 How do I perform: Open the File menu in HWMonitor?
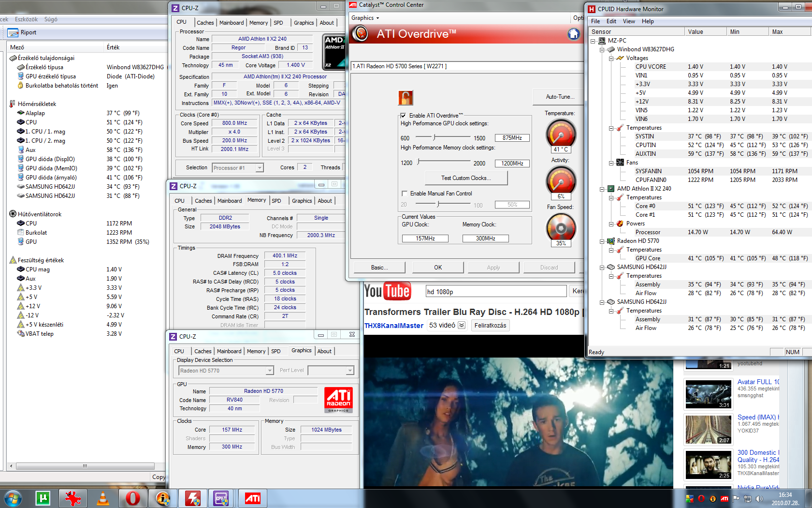coord(595,21)
